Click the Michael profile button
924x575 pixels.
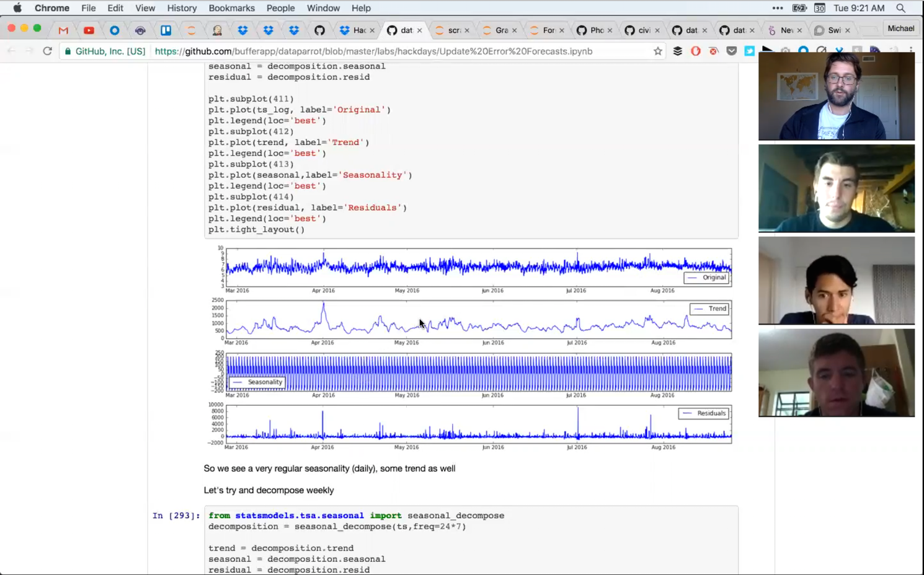pyautogui.click(x=900, y=29)
